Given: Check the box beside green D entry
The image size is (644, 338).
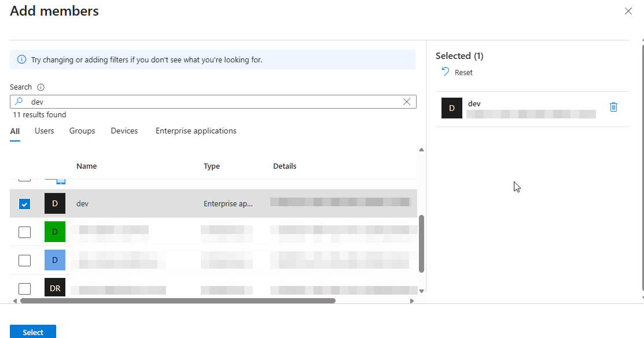Looking at the screenshot, I should pos(24,232).
